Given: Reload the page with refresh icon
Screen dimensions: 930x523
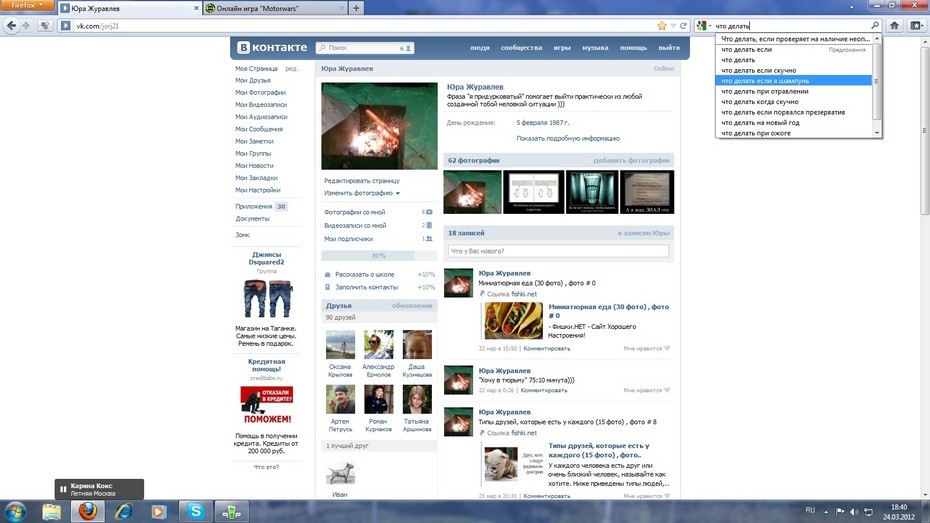Looking at the screenshot, I should pos(683,25).
